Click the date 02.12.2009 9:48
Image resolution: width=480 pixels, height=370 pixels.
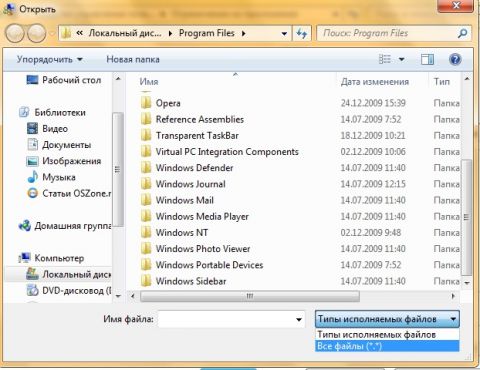[x=371, y=232]
